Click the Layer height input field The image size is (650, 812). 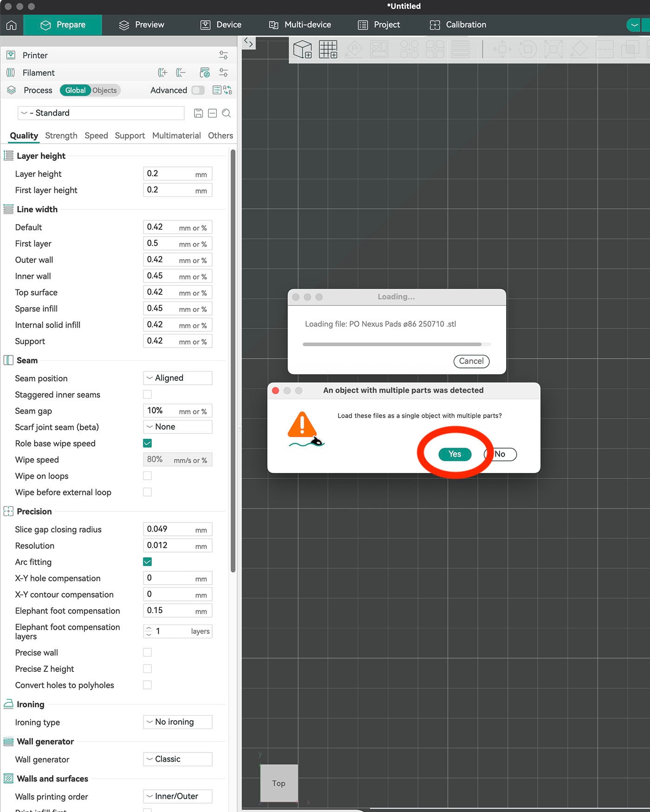pyautogui.click(x=178, y=174)
